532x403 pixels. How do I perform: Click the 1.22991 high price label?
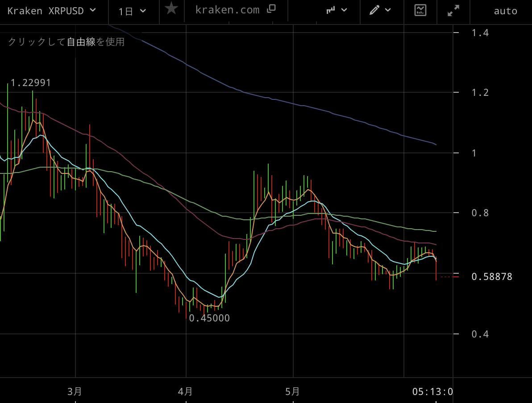[30, 83]
